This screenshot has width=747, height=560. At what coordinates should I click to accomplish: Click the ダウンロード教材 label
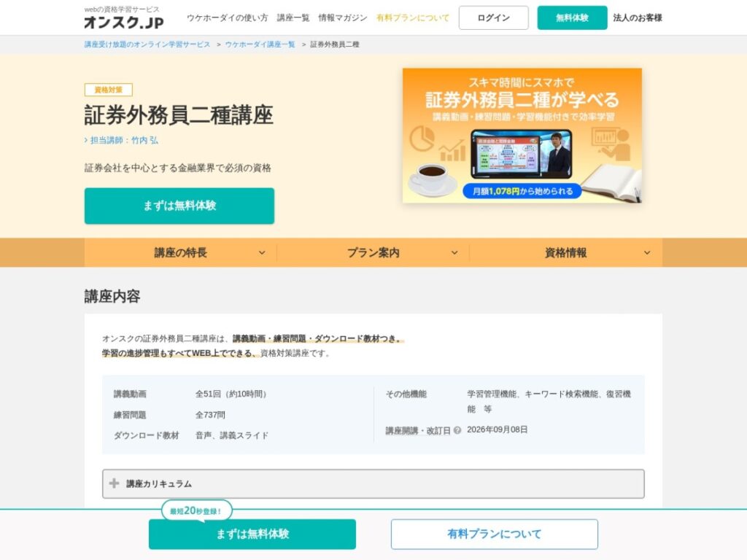146,435
